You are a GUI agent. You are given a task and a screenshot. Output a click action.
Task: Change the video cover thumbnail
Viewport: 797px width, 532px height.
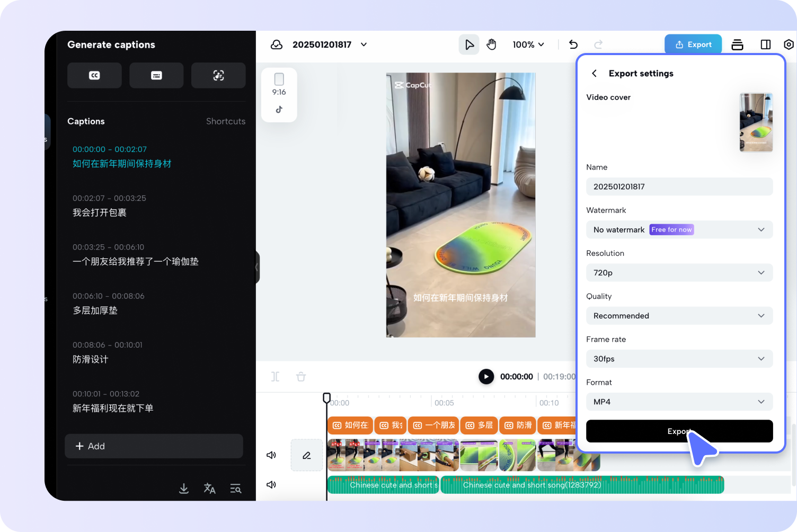click(756, 122)
